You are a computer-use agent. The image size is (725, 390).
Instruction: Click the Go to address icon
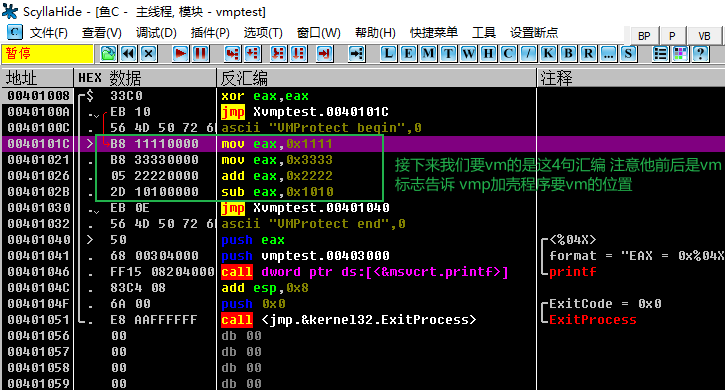pos(356,54)
